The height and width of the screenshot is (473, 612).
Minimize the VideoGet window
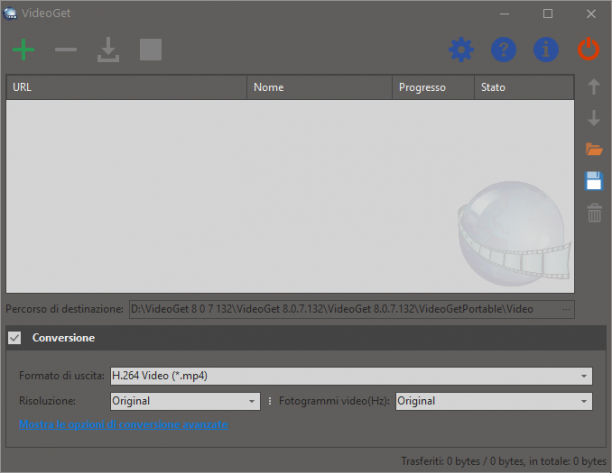pyautogui.click(x=504, y=14)
